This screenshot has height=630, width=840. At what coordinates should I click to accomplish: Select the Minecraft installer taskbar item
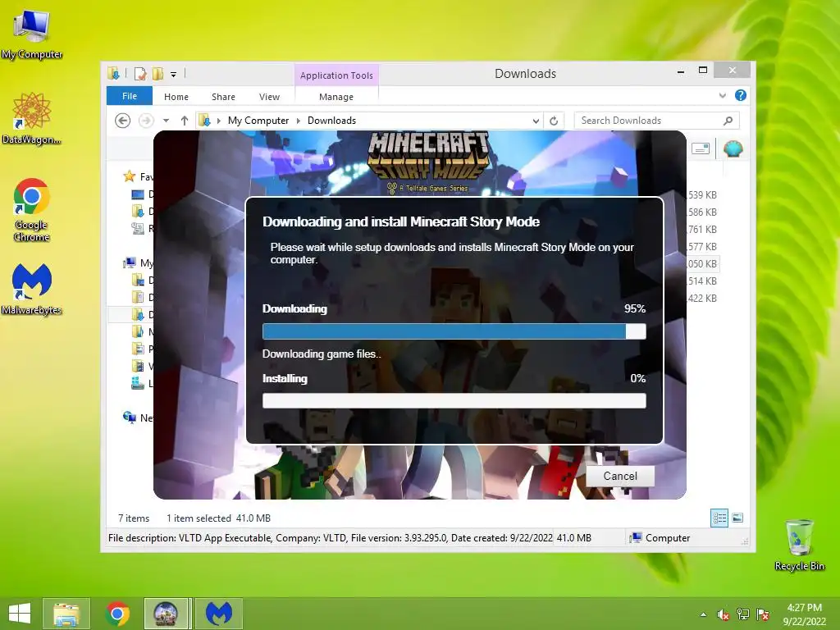tap(166, 614)
